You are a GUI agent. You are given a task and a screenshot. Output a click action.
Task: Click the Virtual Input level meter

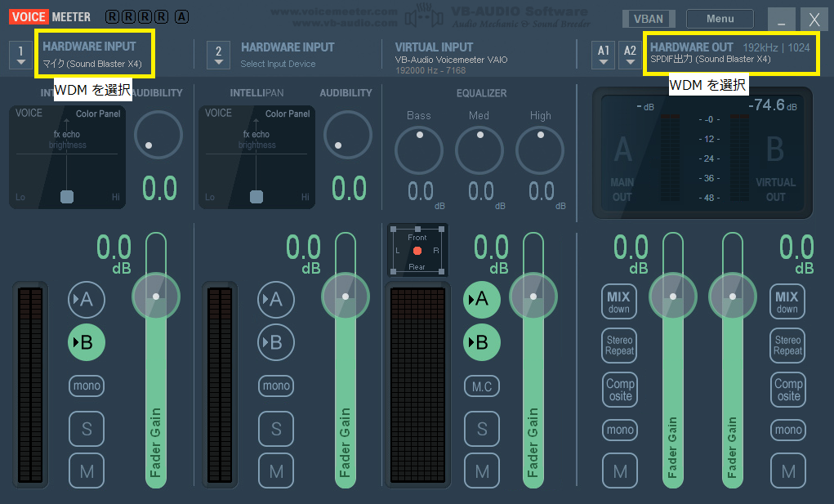(418, 386)
